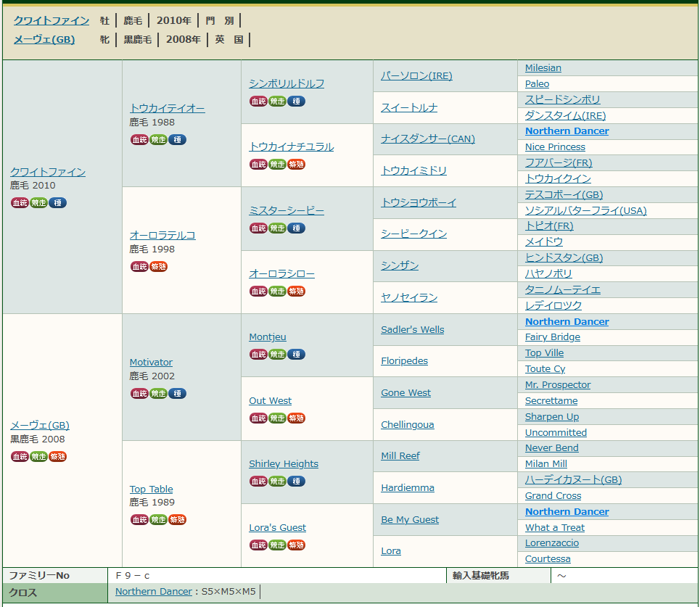Click the 繁殖 badge under Lora's Guest
The image size is (700, 607).
pos(296,545)
